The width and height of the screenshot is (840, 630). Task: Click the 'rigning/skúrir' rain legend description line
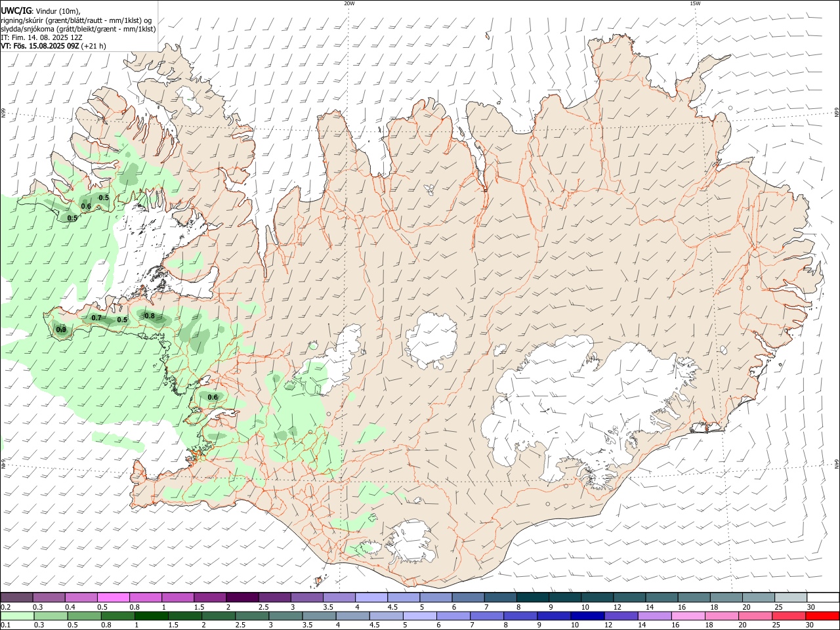[76, 20]
